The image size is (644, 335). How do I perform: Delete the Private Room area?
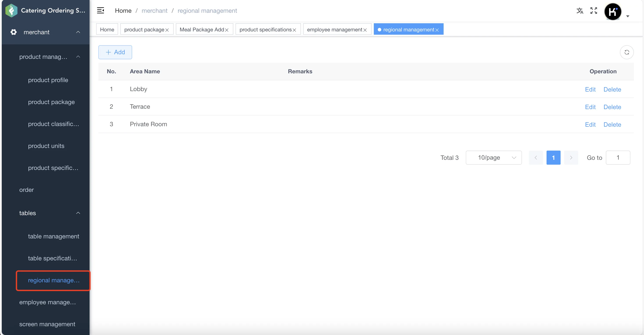[x=612, y=124]
